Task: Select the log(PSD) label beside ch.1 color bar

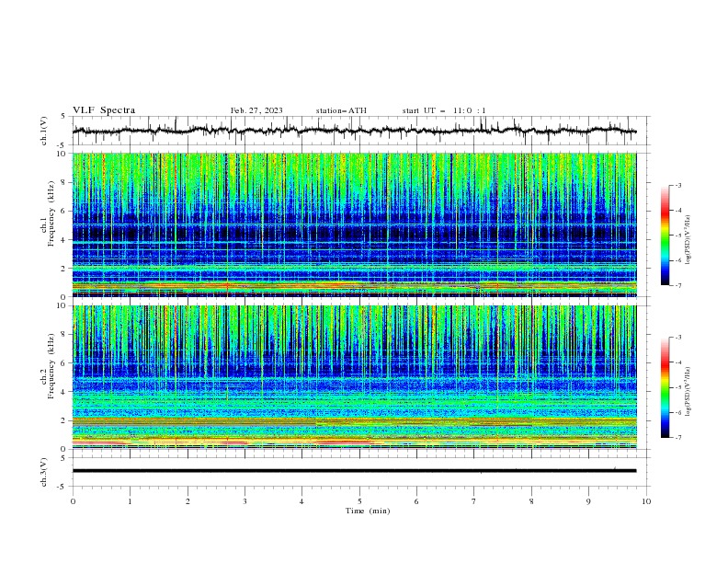Action: click(688, 240)
